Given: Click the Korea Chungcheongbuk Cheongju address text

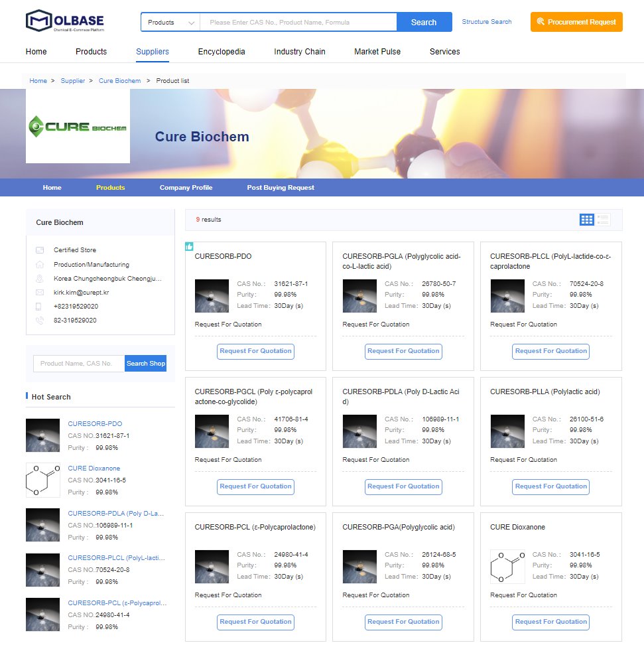Looking at the screenshot, I should click(107, 279).
